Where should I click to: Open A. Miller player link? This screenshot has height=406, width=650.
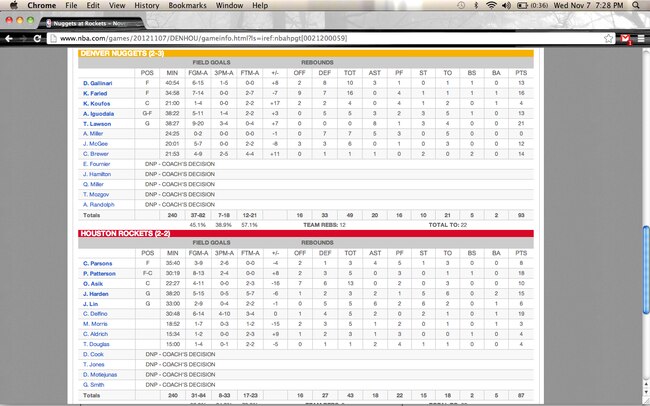pyautogui.click(x=93, y=134)
